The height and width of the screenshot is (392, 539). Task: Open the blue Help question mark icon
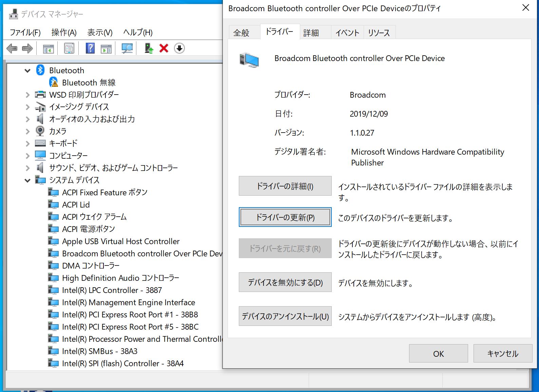[x=90, y=48]
